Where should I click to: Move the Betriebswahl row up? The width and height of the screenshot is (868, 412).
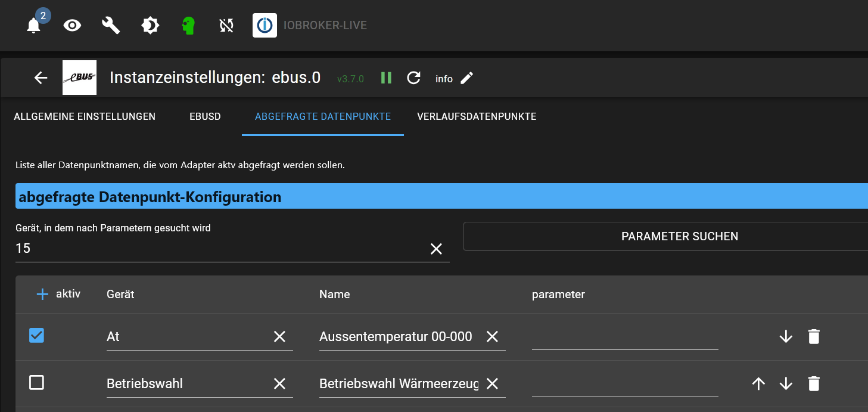point(758,383)
